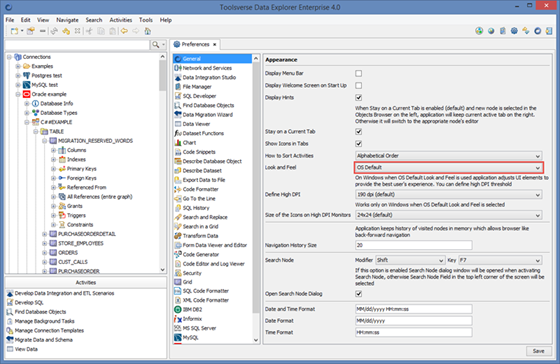Open the Activities menu
This screenshot has width=560, height=364.
(121, 20)
